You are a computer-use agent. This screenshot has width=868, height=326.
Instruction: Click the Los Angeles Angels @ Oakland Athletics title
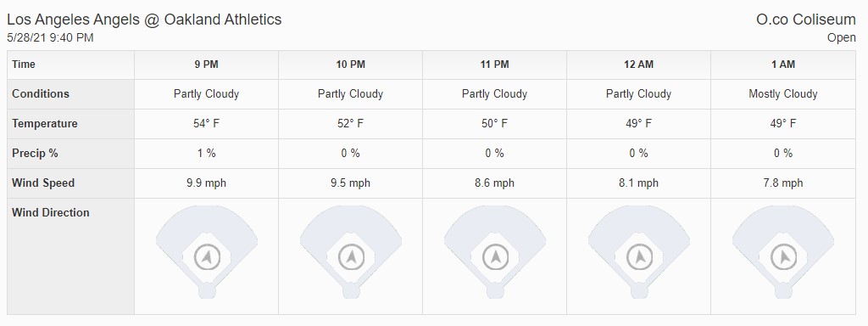[144, 20]
